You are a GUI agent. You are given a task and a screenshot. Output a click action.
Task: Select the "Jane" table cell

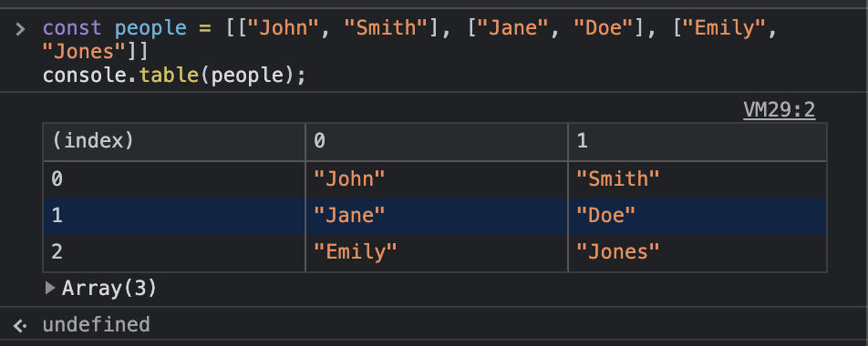(x=436, y=216)
